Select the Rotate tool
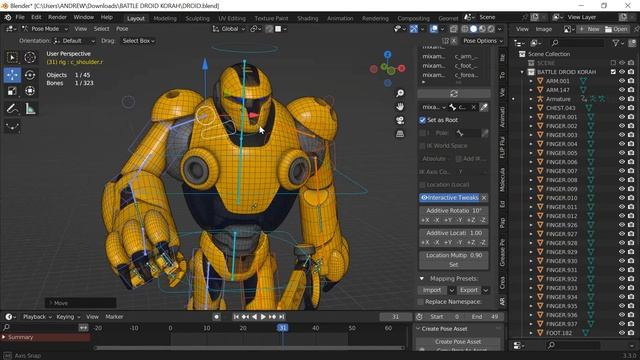Screen dimensions: 640x360 (x=30, y=75)
